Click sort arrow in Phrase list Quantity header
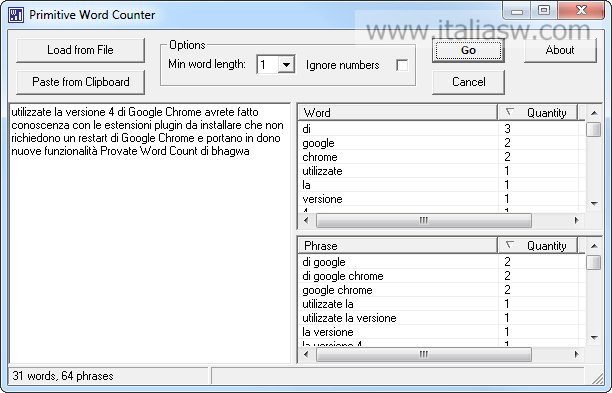The image size is (612, 393). [509, 245]
